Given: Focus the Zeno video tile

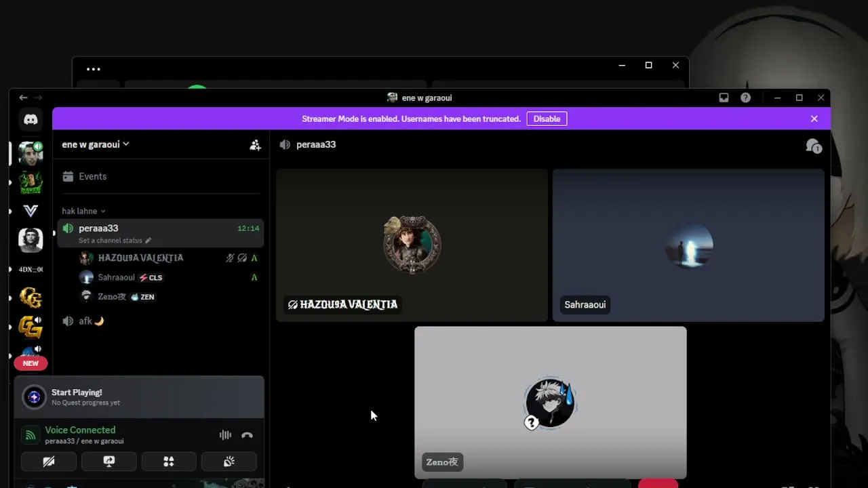Looking at the screenshot, I should coord(551,403).
